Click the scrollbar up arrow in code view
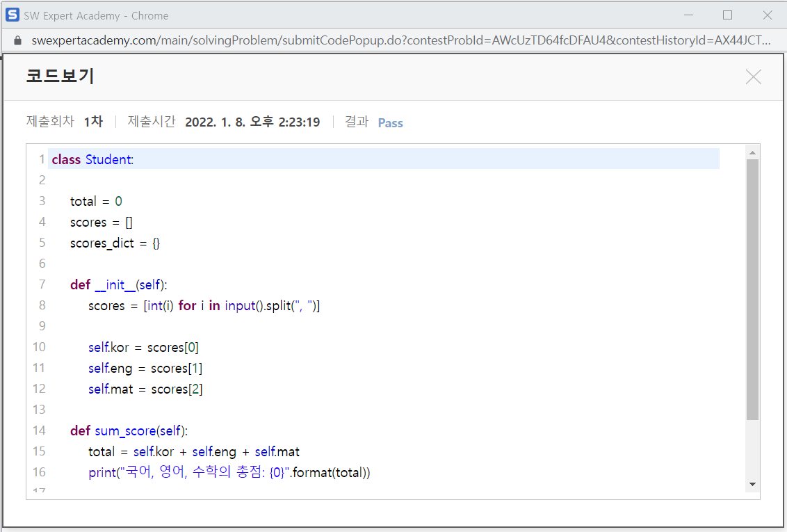This screenshot has height=532, width=787. (752, 152)
